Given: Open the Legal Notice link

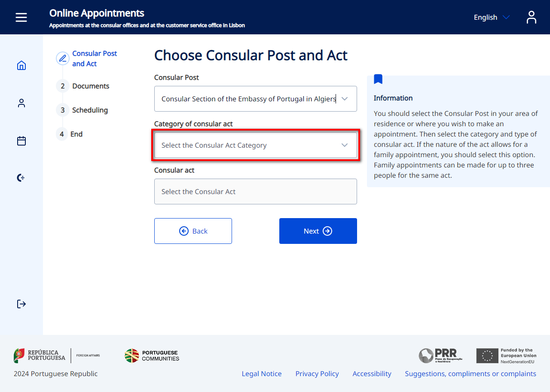Looking at the screenshot, I should [261, 374].
